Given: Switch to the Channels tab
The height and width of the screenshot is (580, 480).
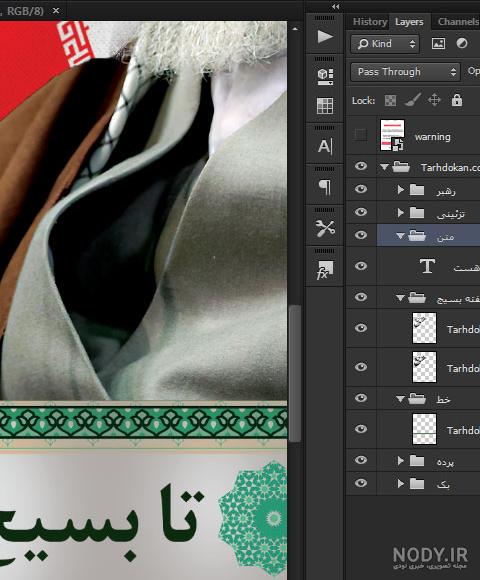Looking at the screenshot, I should point(458,22).
